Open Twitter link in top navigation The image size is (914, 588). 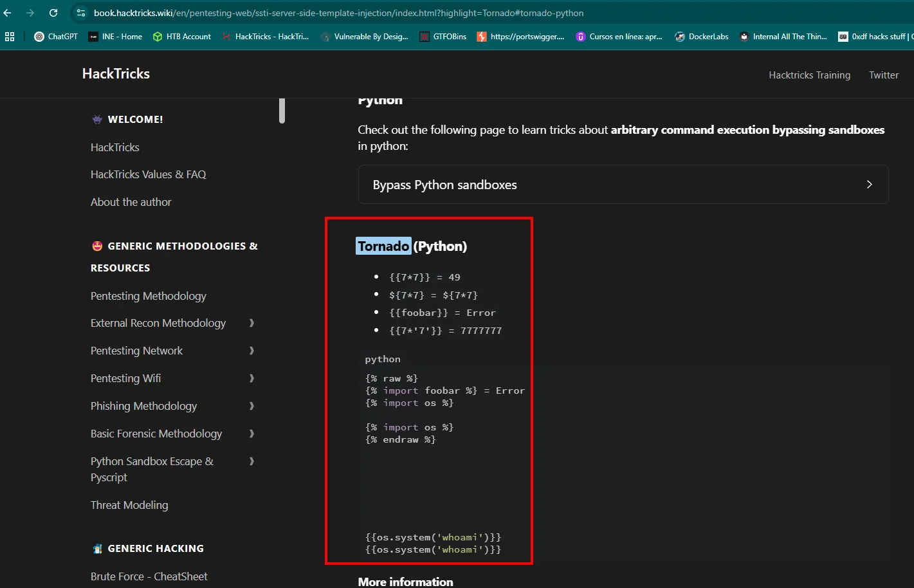(884, 75)
